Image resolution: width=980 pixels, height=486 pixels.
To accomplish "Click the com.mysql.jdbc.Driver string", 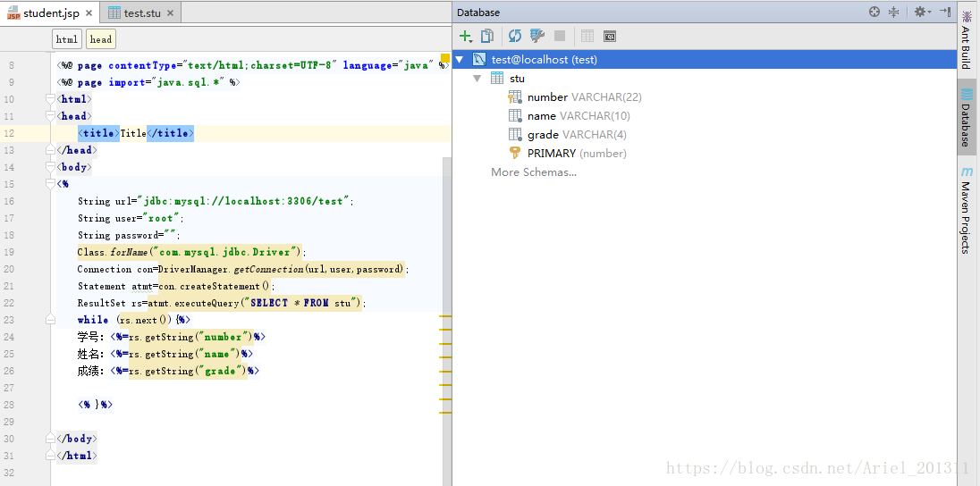I will 224,252.
